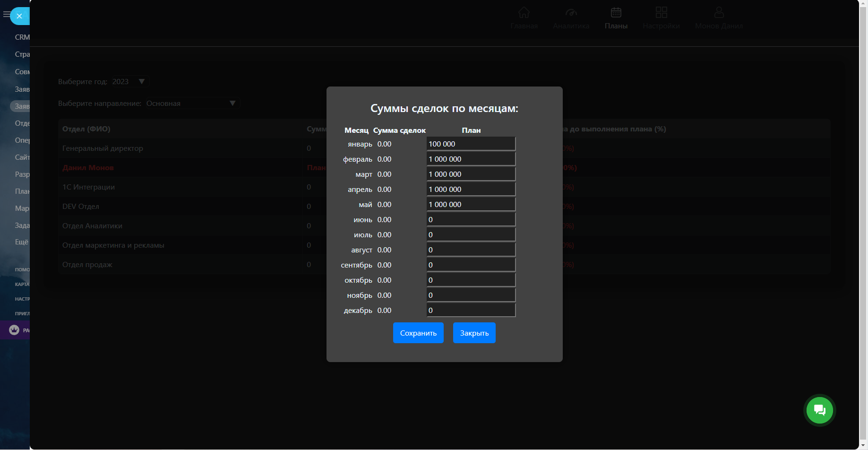Select the Отдел Аналитики row
Image resolution: width=868 pixels, height=450 pixels.
pos(444,225)
